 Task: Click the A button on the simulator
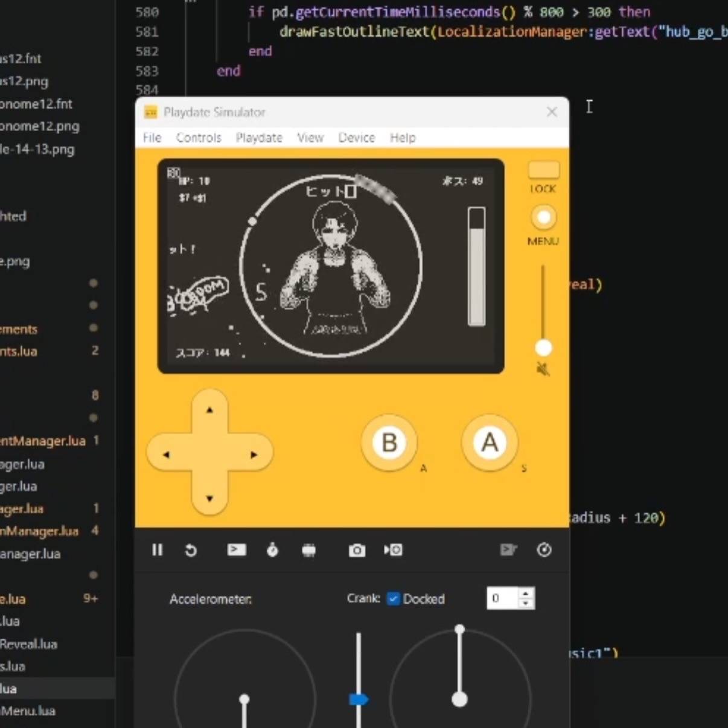coord(490,443)
